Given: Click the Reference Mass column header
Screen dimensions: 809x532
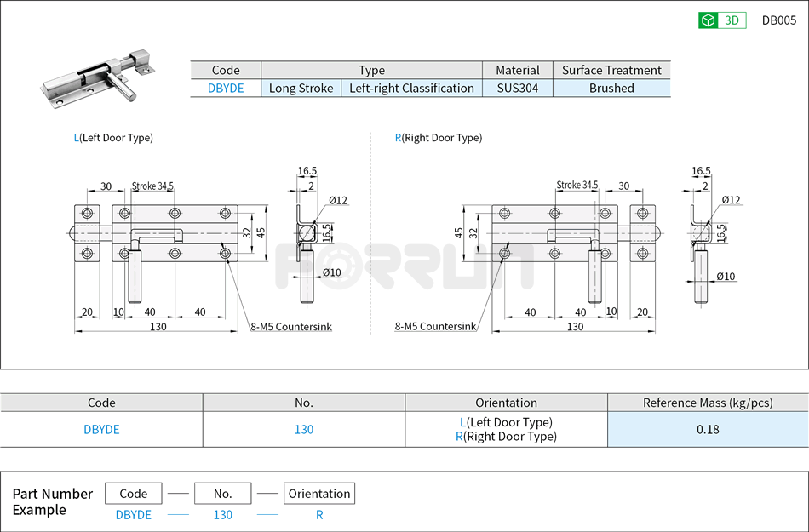Looking at the screenshot, I should click(708, 403).
